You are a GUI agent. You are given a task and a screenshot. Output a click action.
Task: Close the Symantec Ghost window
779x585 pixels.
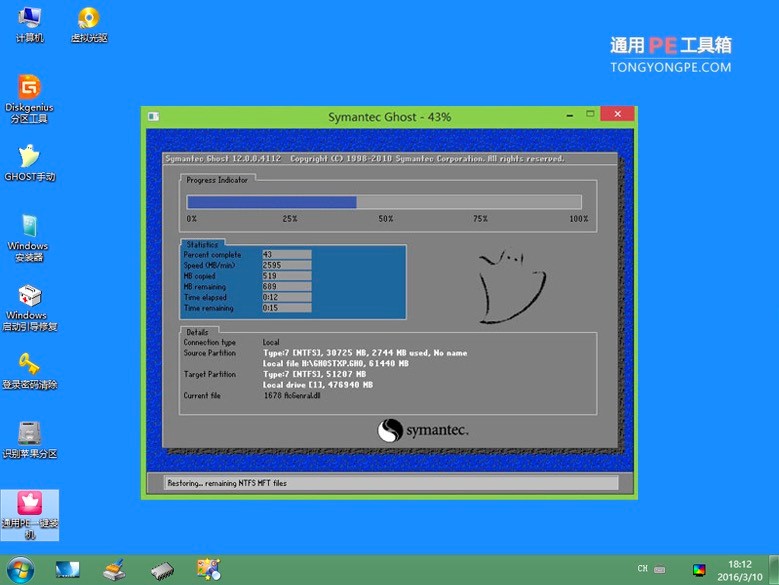[617, 114]
